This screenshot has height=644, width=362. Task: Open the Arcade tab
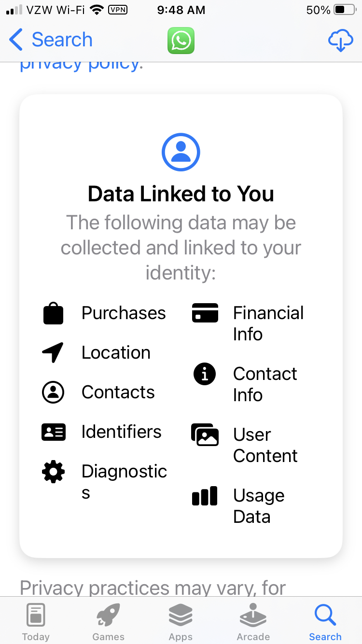click(253, 622)
